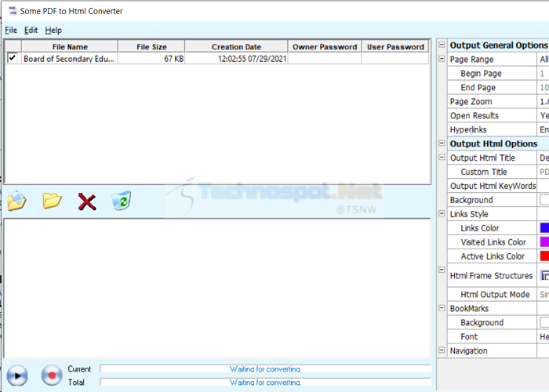Viewport: 549px width, 392px height.
Task: Collapse the Html Frame Structures group
Action: tap(442, 270)
